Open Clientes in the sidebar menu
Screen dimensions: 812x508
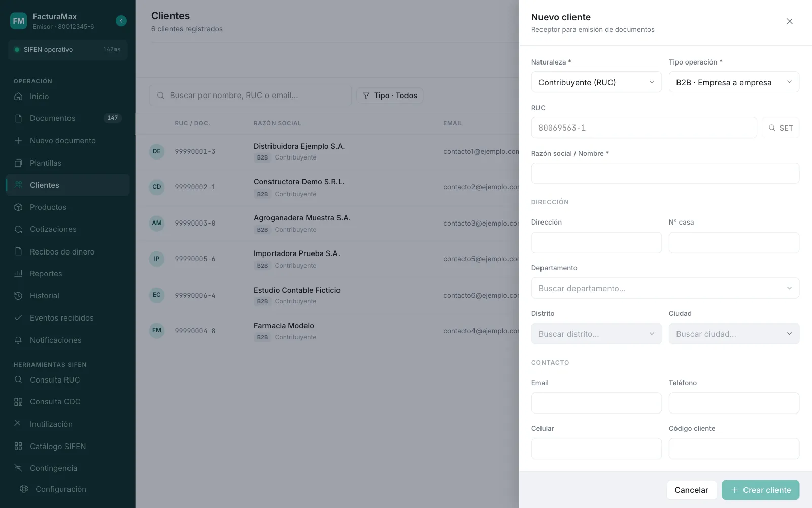(67, 185)
